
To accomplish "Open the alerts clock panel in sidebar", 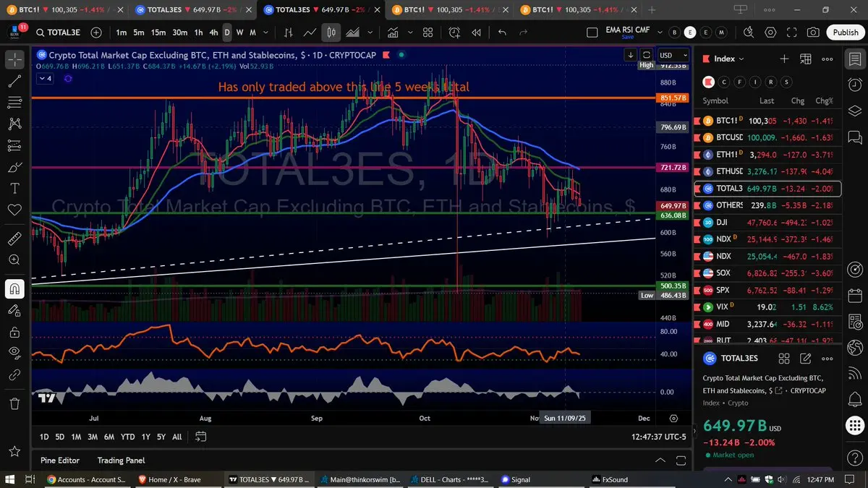I will click(855, 84).
